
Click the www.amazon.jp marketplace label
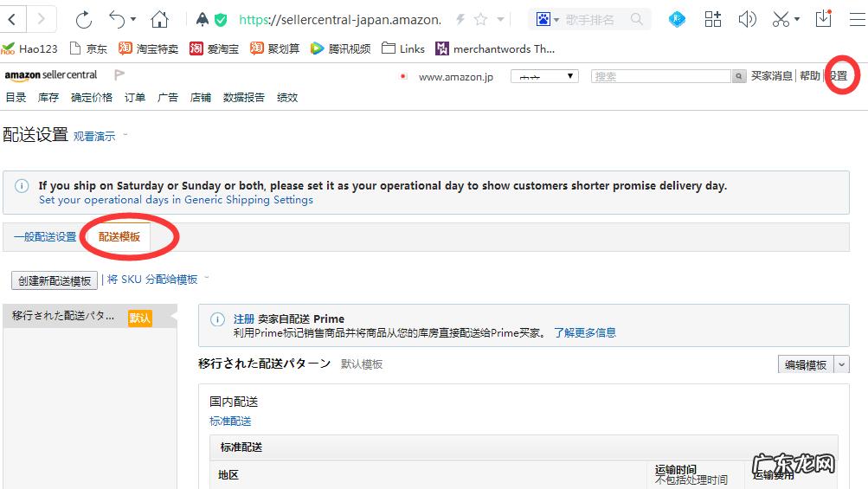click(x=455, y=77)
